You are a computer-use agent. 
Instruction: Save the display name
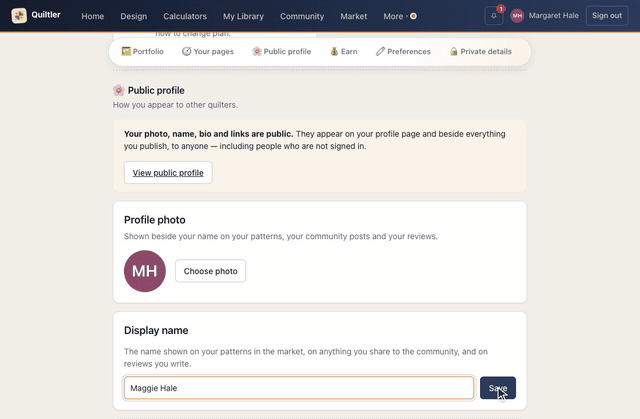click(498, 388)
